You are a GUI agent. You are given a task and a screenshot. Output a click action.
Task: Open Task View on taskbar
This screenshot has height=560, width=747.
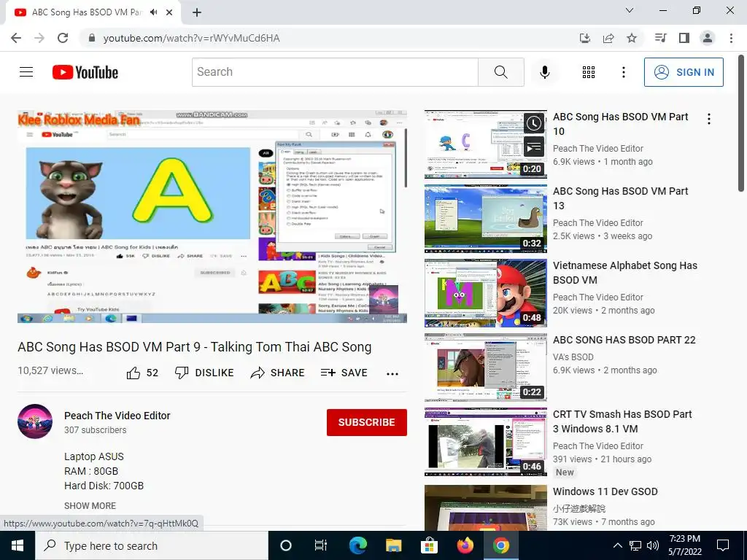(x=321, y=545)
